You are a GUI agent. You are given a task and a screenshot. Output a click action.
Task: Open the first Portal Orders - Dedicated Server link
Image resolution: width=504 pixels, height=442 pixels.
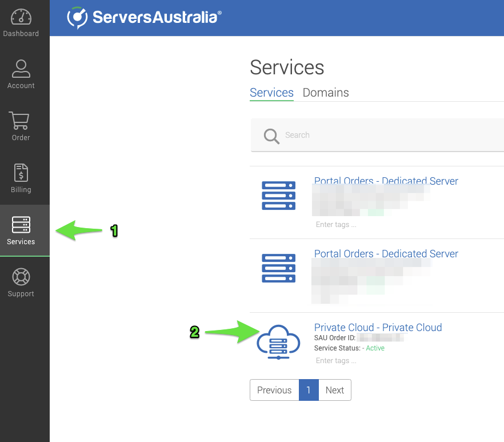[386, 181]
